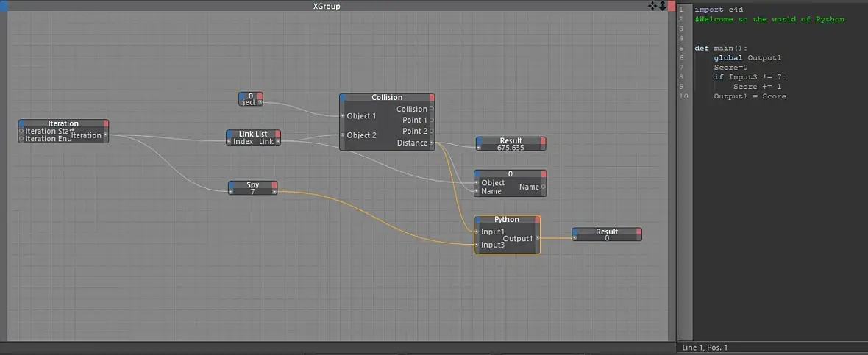The width and height of the screenshot is (868, 355).
Task: Select the Spy node header
Action: tap(253, 184)
